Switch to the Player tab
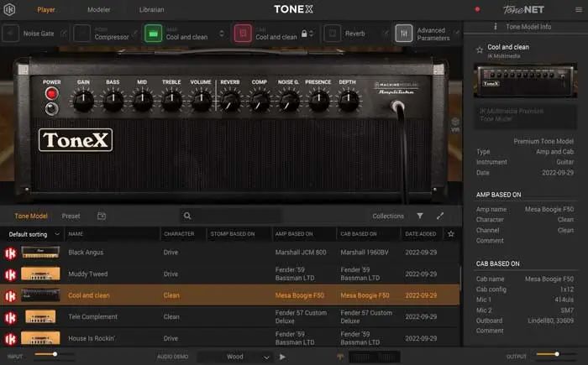Image resolution: width=588 pixels, height=365 pixels. [46, 10]
